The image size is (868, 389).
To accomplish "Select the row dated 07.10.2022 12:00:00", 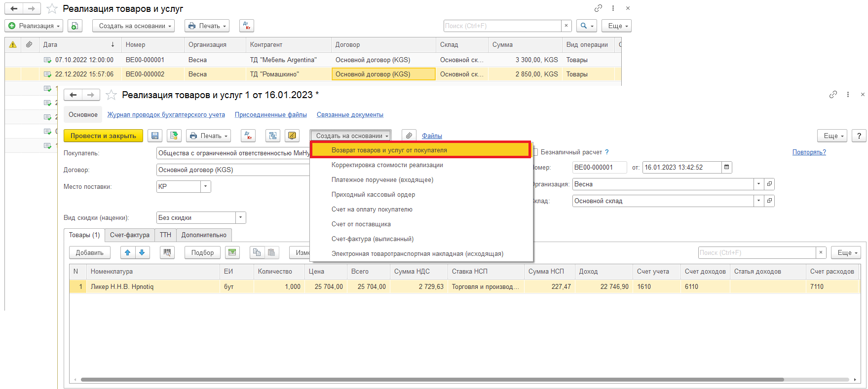I will [x=313, y=60].
